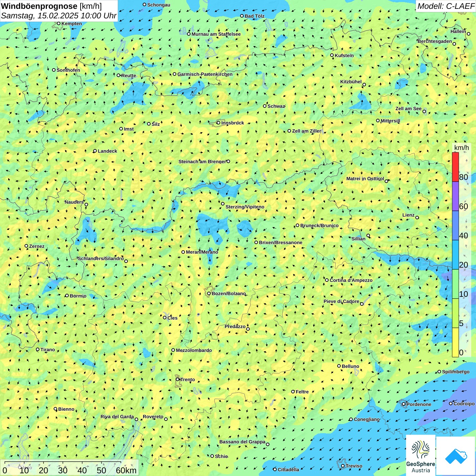Click the Sterzing/Vipiteno marker circle

[x=223, y=204]
